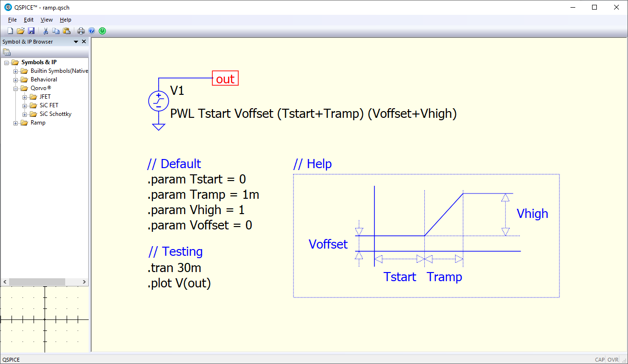The image size is (628, 364).
Task: Close the Symbol & IP Browser pane
Action: point(84,42)
